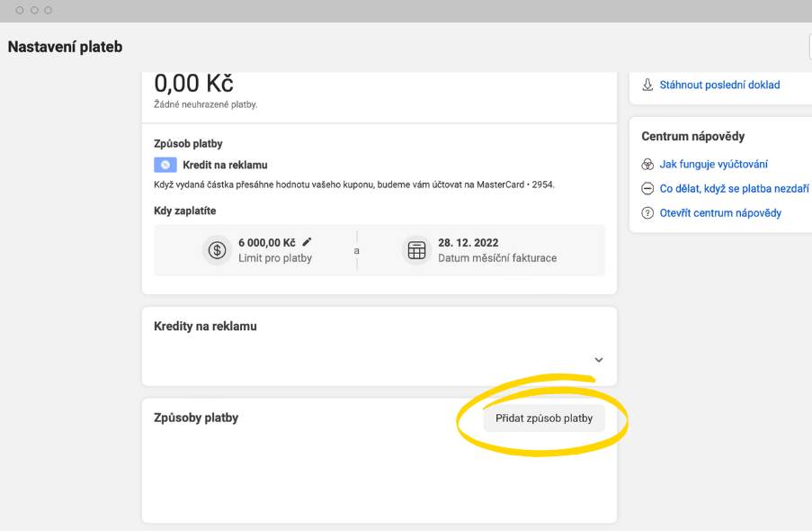Click the dollar sign Limit pro platby icon
The height and width of the screenshot is (531, 812).
[217, 250]
